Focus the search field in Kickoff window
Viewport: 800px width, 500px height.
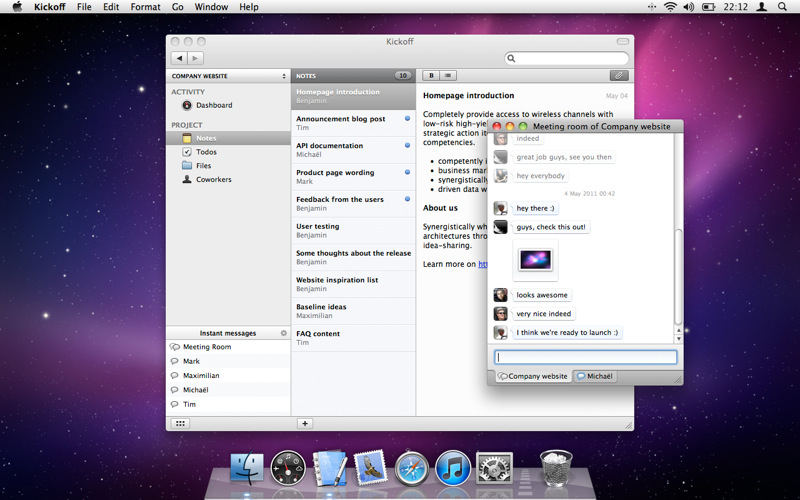pos(567,58)
